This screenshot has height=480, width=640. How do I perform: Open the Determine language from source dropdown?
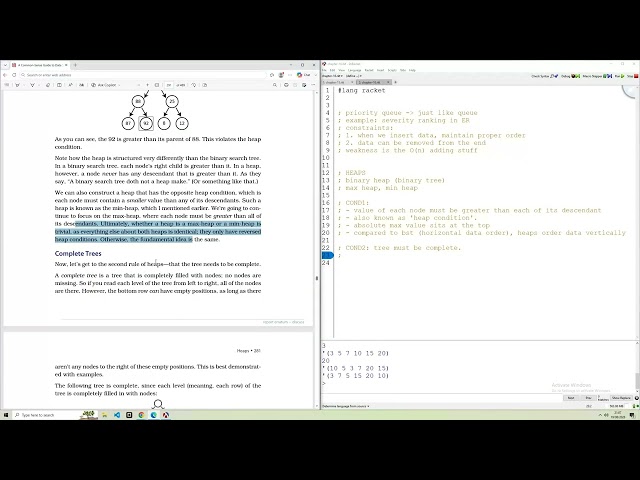click(x=346, y=407)
